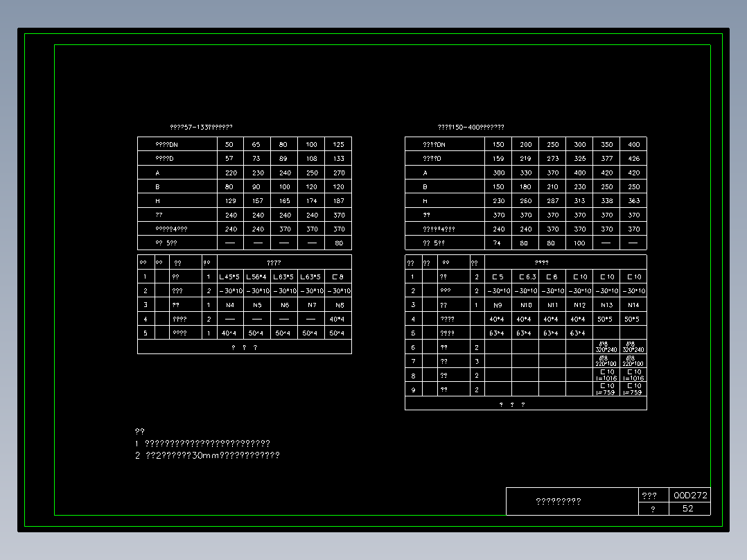Pick the H value 338
This screenshot has height=560, width=747.
click(x=606, y=201)
